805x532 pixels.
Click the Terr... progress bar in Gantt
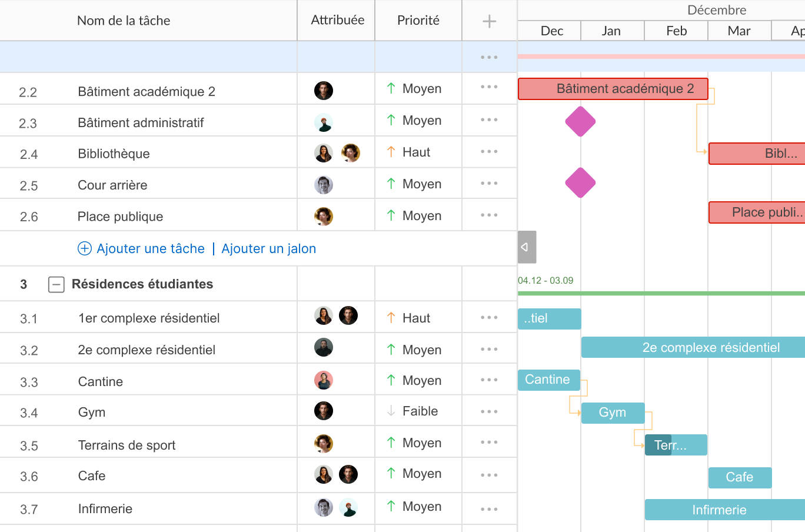coord(676,445)
